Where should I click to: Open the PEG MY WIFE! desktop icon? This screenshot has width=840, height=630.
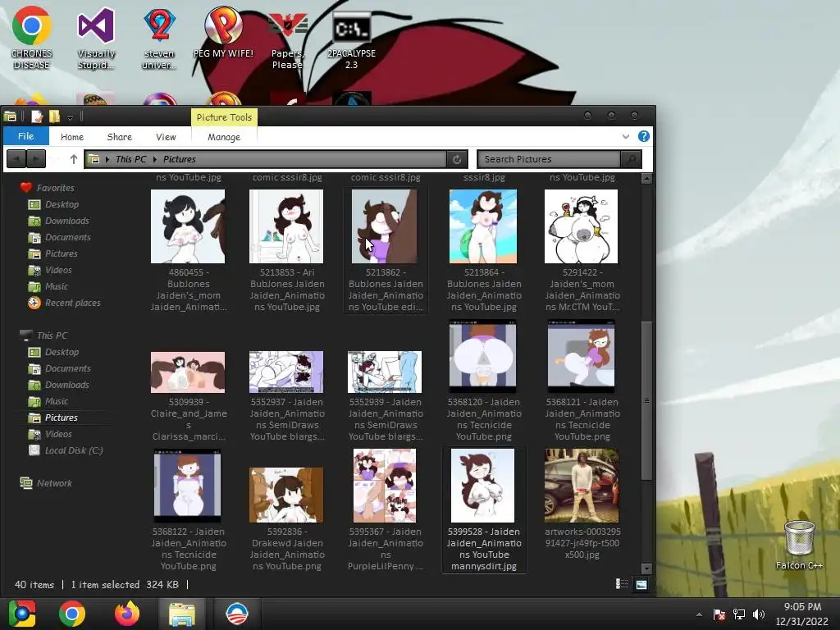pos(223,33)
